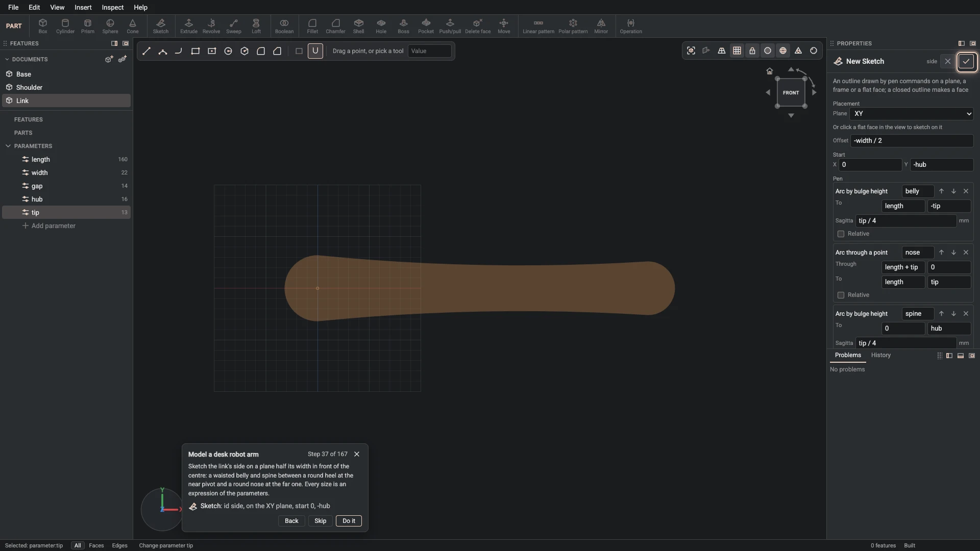Rotate view using right arrow of view cube

(814, 92)
